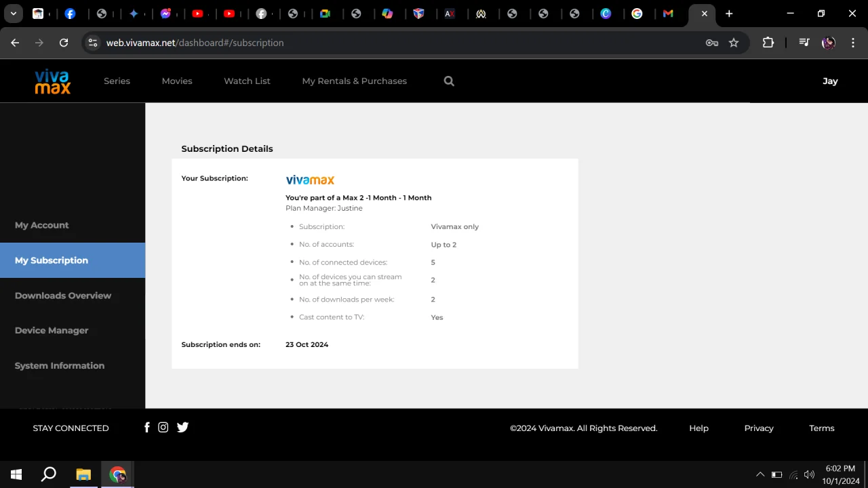
Task: Switch to the blue Facebook tab
Action: (x=70, y=14)
